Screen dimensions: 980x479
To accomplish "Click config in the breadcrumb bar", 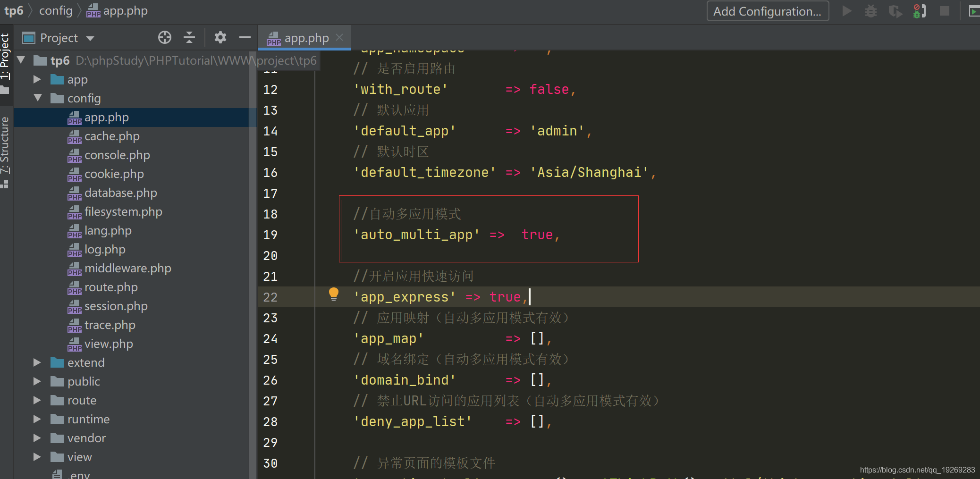I will pos(56,10).
